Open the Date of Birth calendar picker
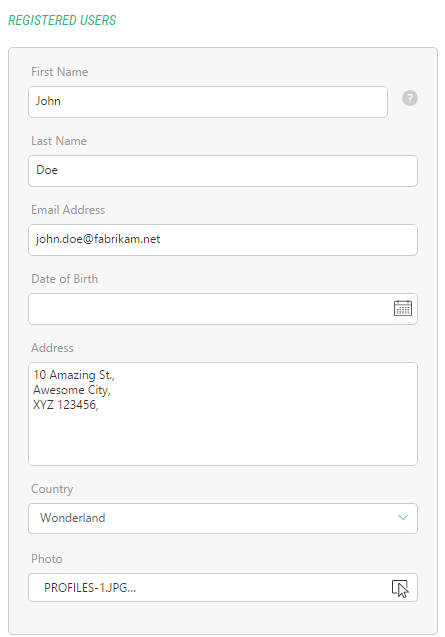 403,308
